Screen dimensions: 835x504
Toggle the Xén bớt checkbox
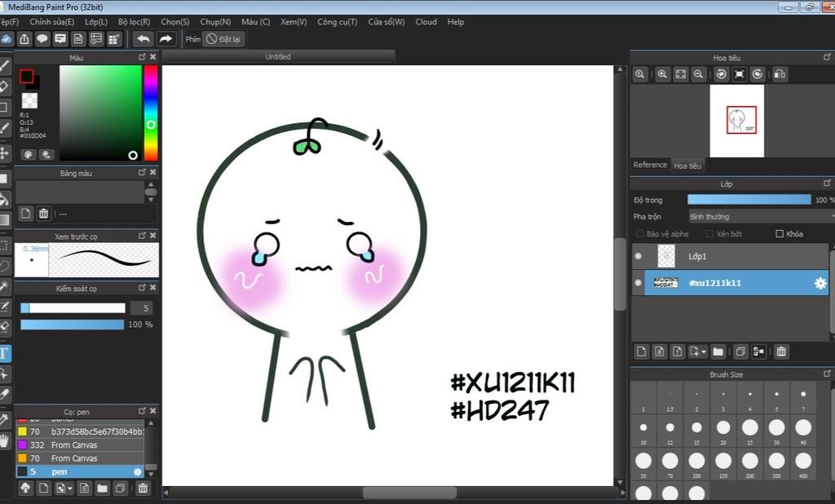coord(709,234)
